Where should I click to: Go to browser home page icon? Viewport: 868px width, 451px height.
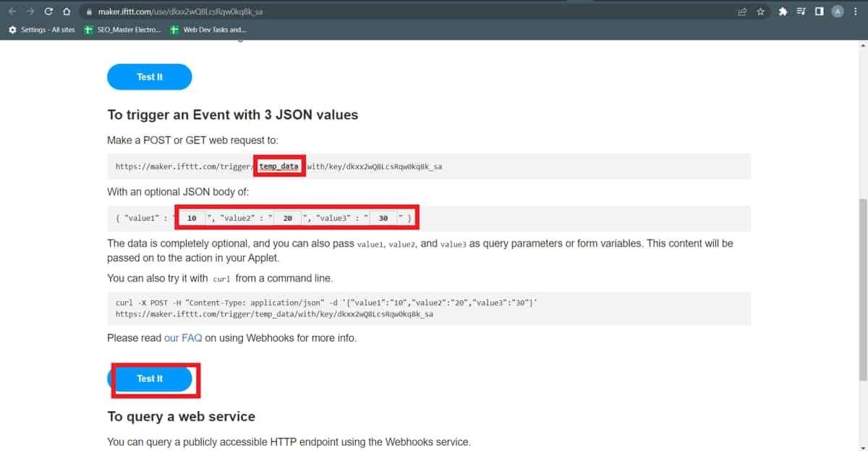click(67, 12)
